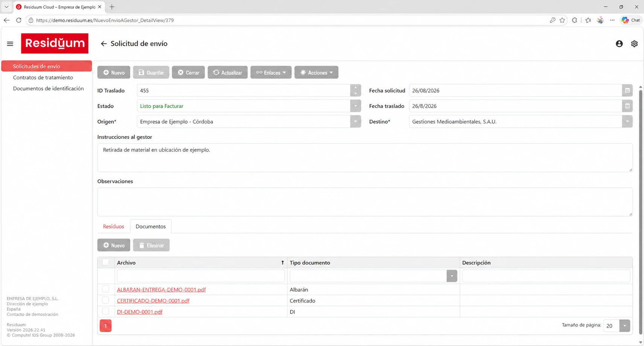Click the Archivo filter input field
Screen dimensions: 644x346
click(201, 276)
